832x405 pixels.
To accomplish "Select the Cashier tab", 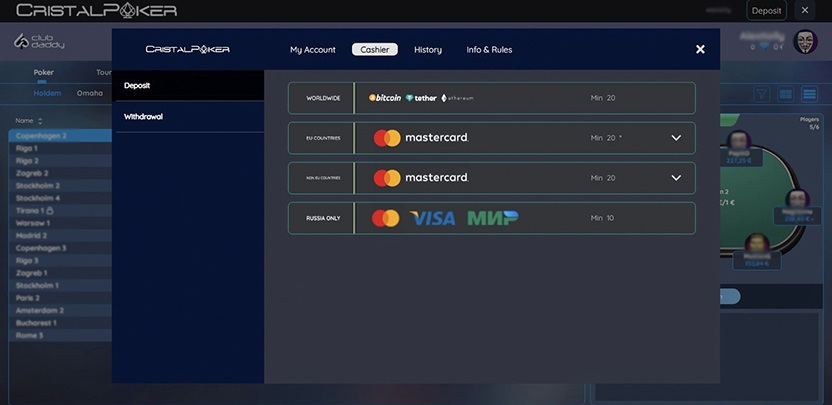I will [x=375, y=49].
